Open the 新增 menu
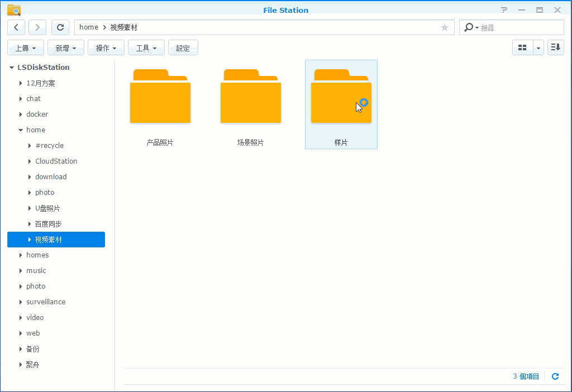The width and height of the screenshot is (572, 392). (65, 47)
